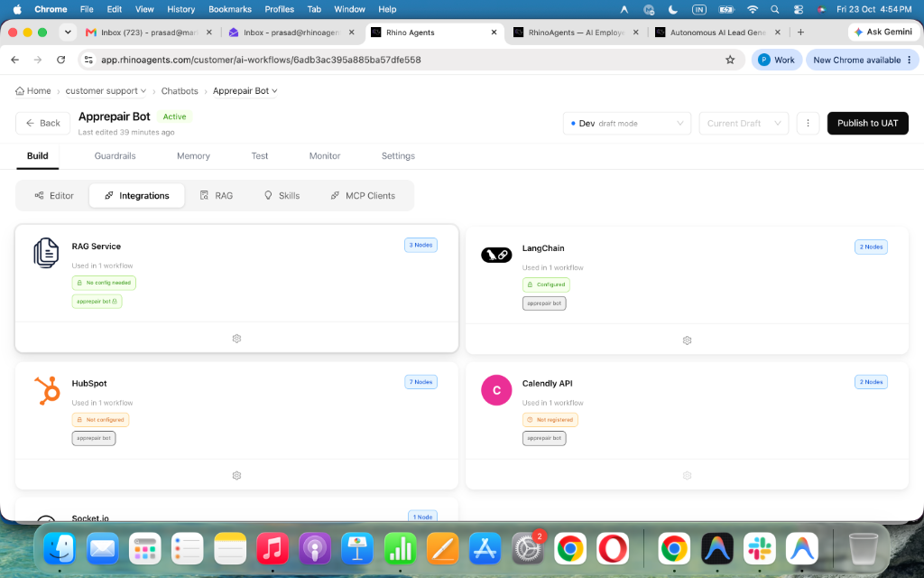Open the Skills sub-tab
Image resolution: width=924 pixels, height=578 pixels.
[x=282, y=195]
